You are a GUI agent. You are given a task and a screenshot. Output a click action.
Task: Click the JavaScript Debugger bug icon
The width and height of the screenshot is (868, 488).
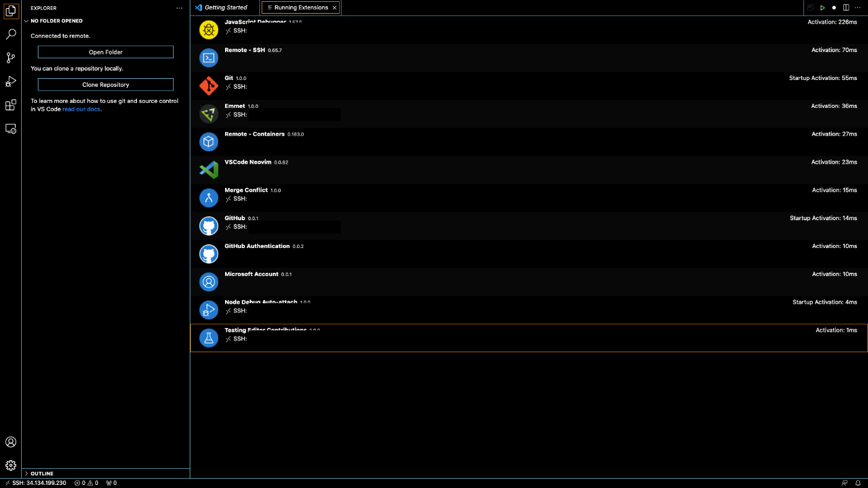coord(209,29)
